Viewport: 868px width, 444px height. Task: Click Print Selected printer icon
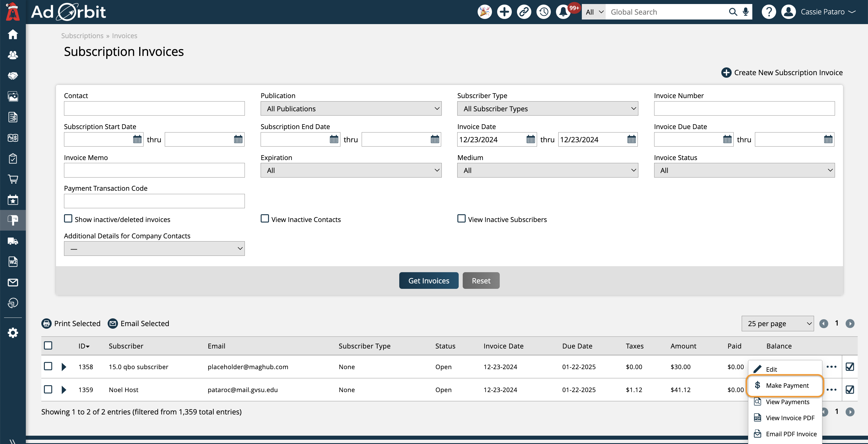(46, 324)
